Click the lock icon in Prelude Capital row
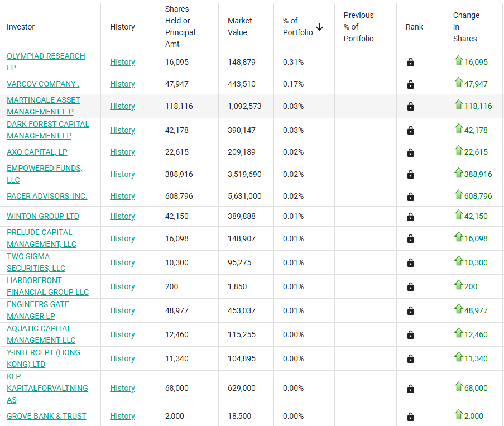This screenshot has width=504, height=426. point(410,239)
